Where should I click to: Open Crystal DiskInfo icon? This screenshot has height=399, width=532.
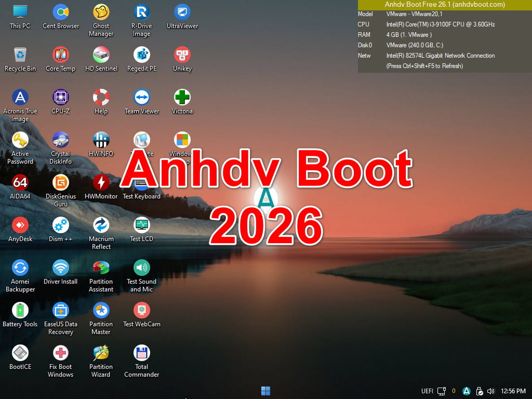[x=61, y=148]
